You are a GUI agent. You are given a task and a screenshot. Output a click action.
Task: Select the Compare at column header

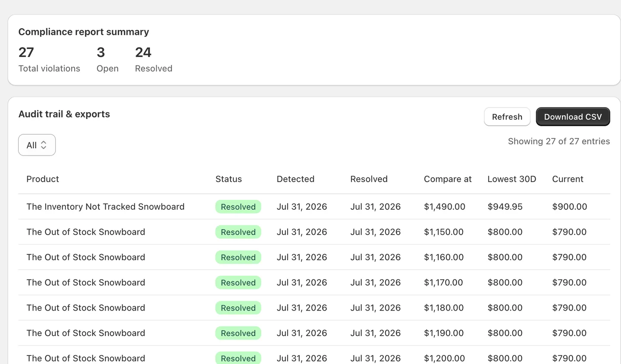click(x=448, y=179)
